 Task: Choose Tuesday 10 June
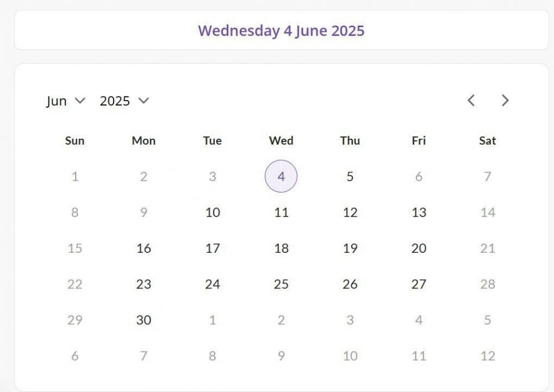pos(213,212)
